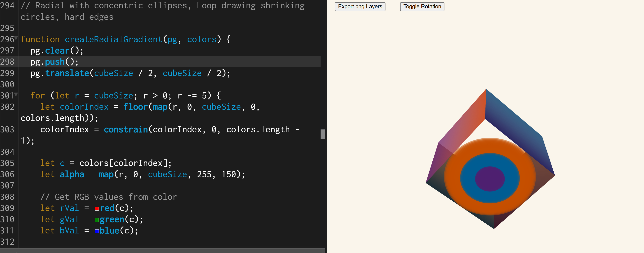Open the green color swatch before green(c)

point(97,220)
